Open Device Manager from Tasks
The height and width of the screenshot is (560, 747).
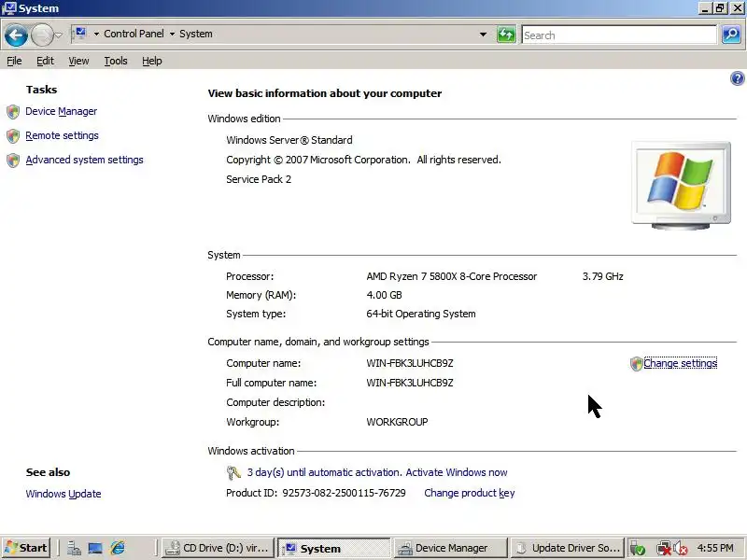(61, 111)
